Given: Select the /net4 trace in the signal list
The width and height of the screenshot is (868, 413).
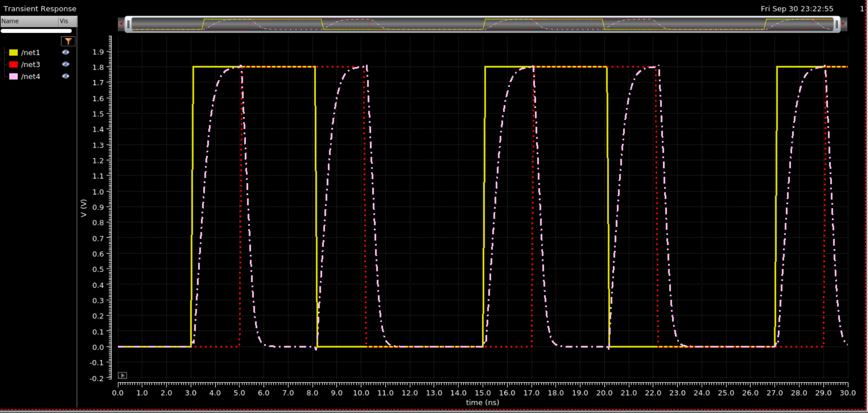Looking at the screenshot, I should click(32, 76).
